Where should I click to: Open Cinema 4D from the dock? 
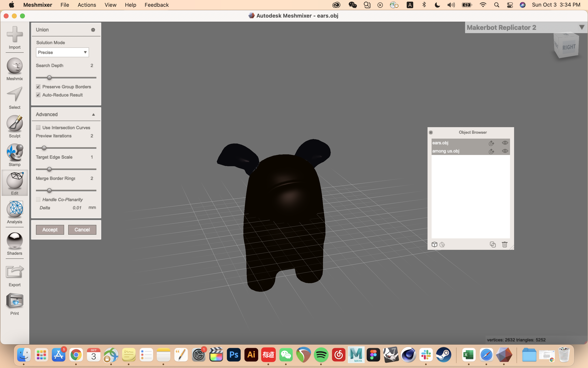point(409,355)
